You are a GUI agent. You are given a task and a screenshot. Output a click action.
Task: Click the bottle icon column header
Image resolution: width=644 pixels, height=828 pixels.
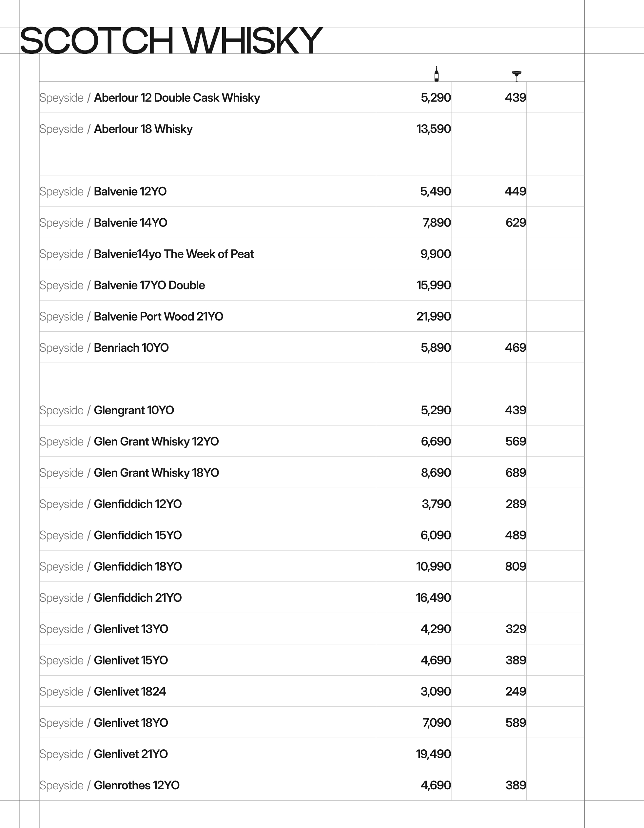[x=436, y=73]
